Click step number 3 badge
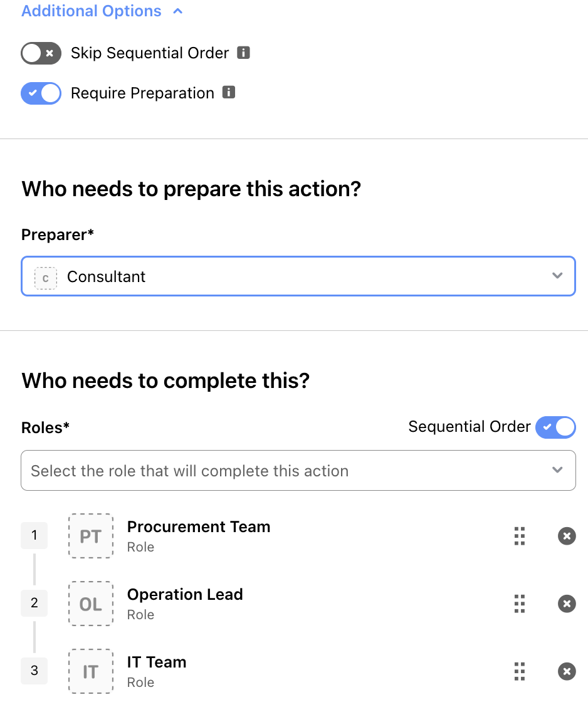This screenshot has height=712, width=588. tap(34, 671)
